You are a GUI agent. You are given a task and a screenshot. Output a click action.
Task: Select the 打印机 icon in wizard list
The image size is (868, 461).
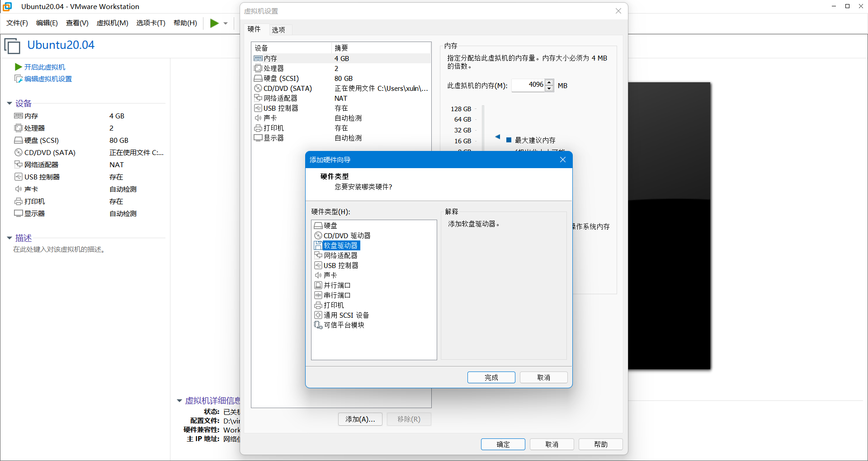318,305
